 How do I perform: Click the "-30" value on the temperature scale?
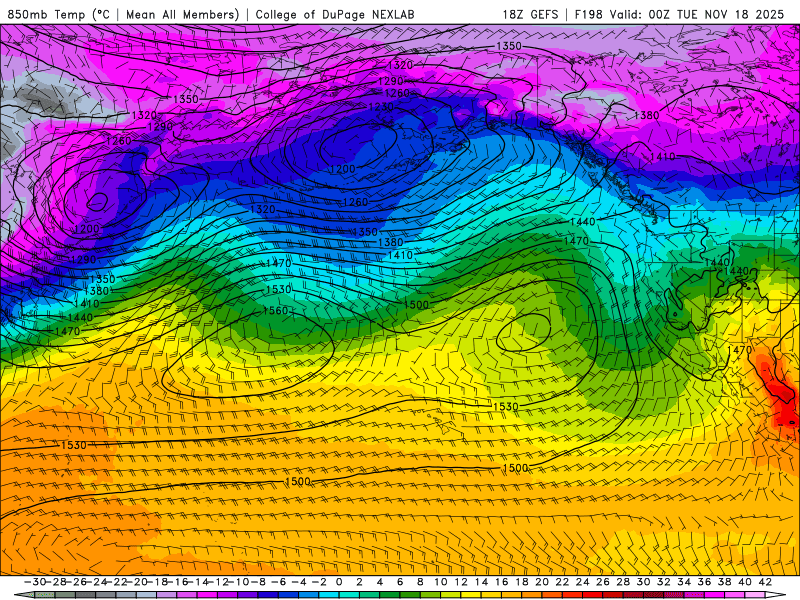point(35,582)
